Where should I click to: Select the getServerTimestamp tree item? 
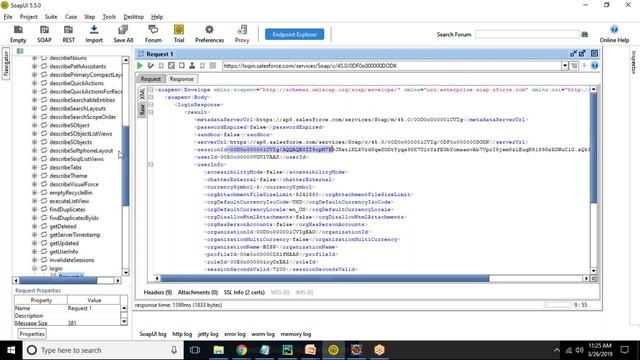pos(75,235)
